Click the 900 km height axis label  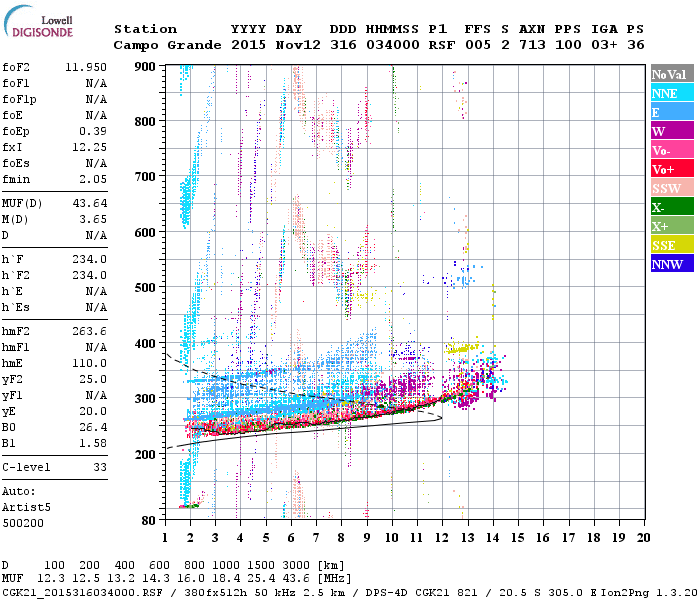click(x=145, y=67)
